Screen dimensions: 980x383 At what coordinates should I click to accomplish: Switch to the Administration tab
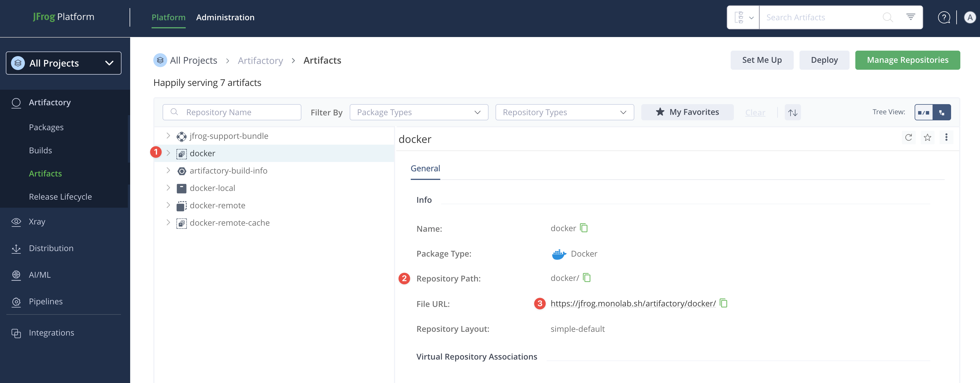tap(225, 17)
